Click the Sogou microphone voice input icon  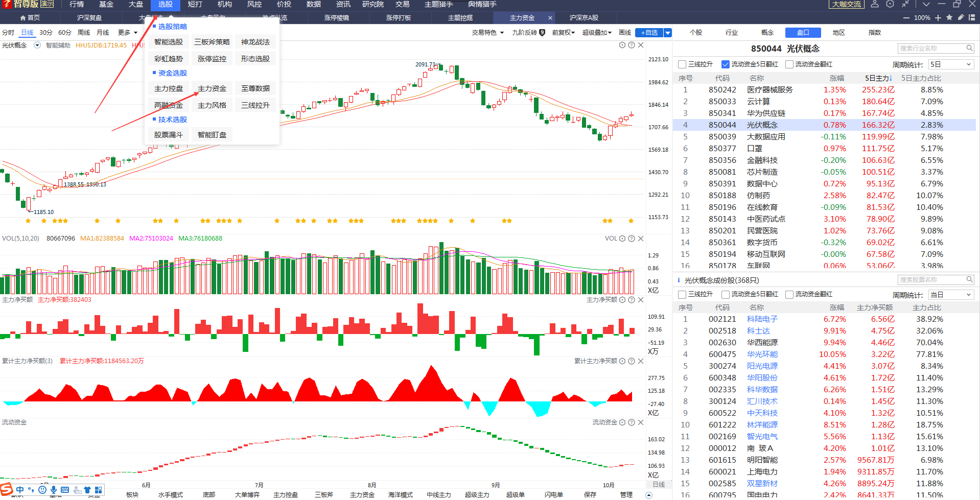pos(54,490)
